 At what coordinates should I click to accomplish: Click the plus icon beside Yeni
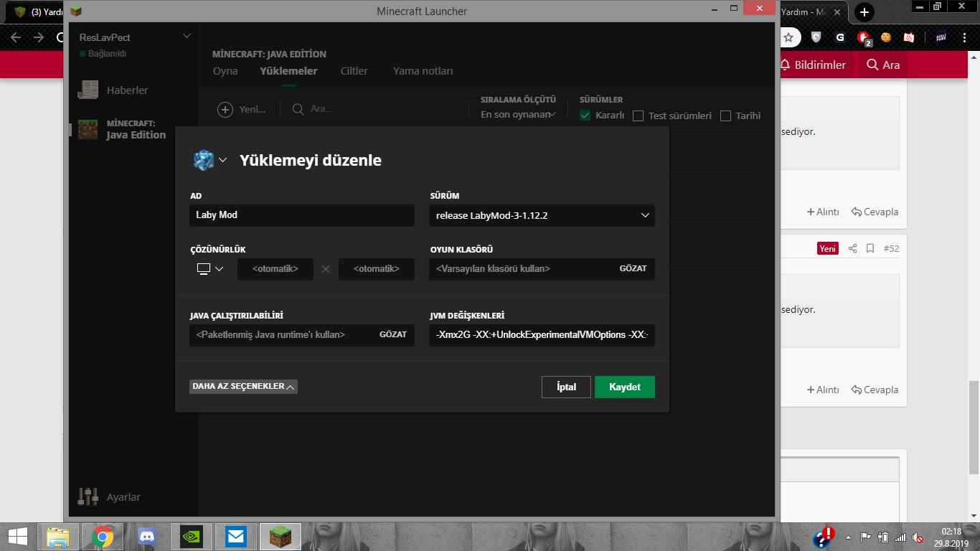[225, 109]
